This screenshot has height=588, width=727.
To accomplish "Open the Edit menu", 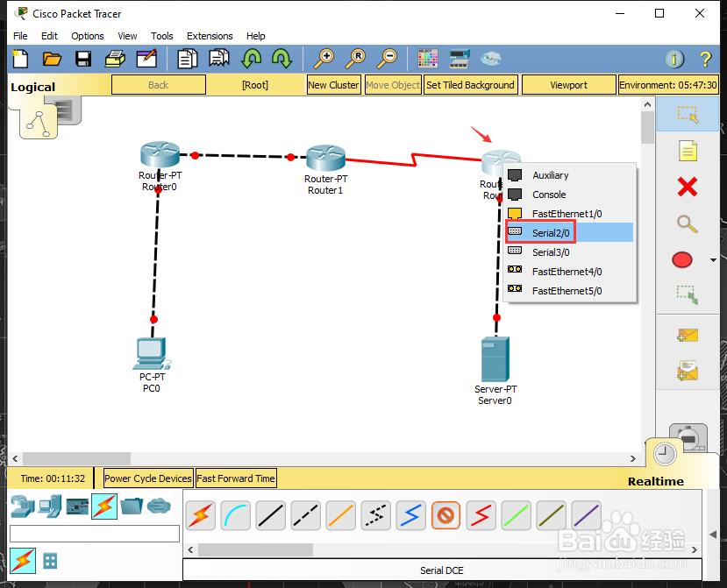I will [49, 36].
